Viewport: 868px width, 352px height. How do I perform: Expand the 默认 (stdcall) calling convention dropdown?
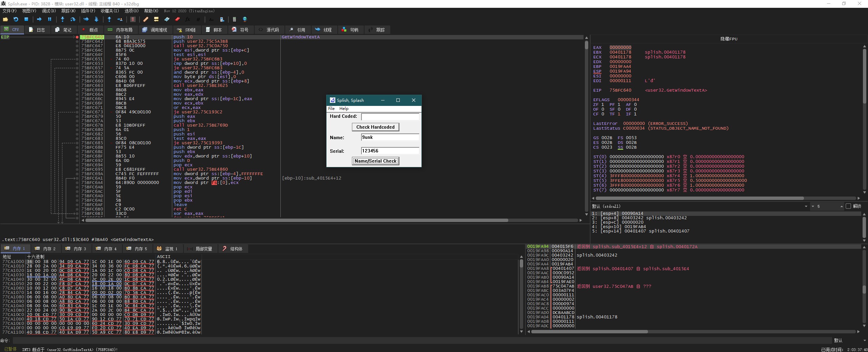pyautogui.click(x=806, y=206)
